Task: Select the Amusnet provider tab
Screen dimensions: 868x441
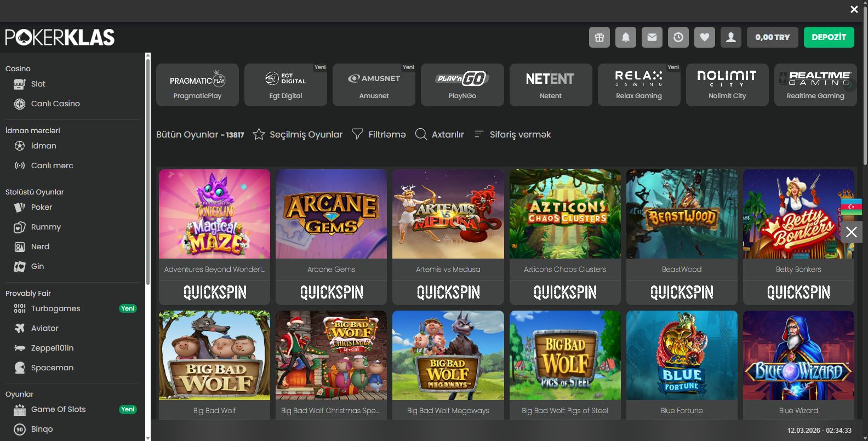Action: tap(374, 85)
